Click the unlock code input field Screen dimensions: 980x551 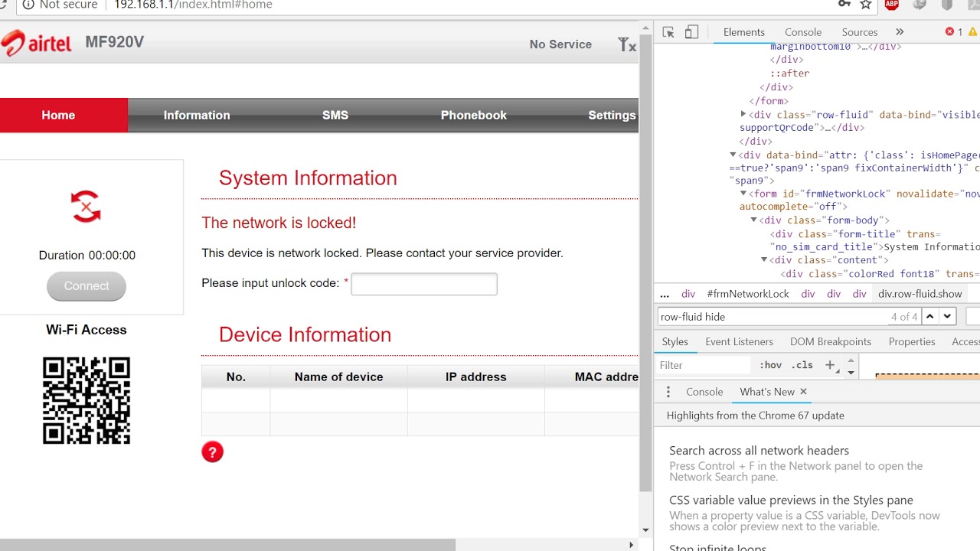[424, 284]
